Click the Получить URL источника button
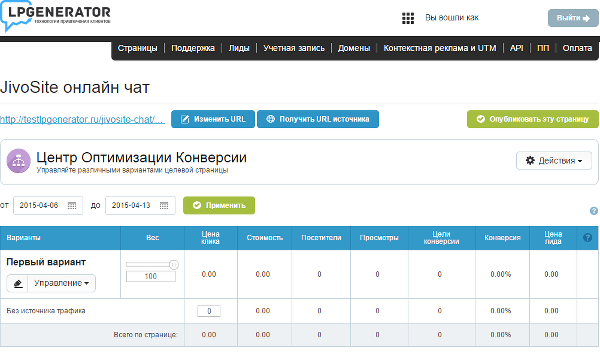 tap(318, 119)
